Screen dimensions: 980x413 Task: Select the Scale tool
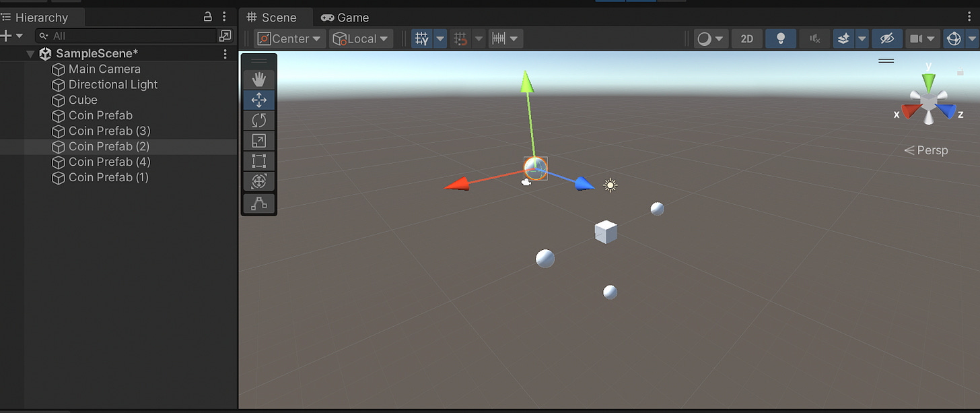pos(259,140)
